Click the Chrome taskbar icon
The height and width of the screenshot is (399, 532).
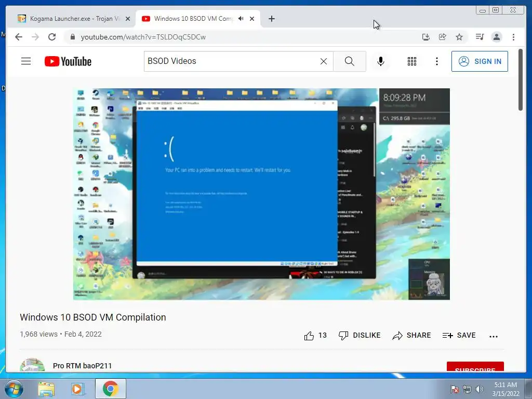coord(111,389)
